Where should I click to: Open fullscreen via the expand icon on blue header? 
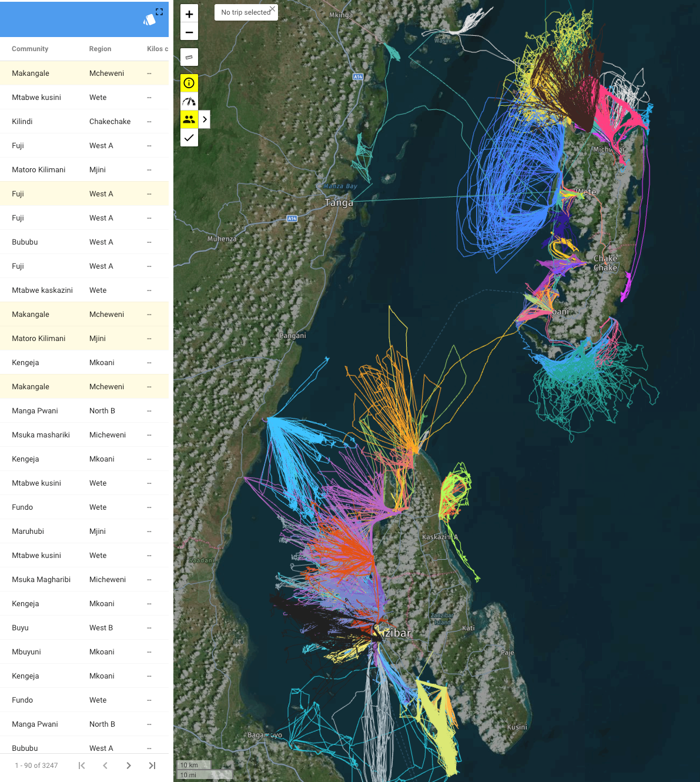click(159, 11)
